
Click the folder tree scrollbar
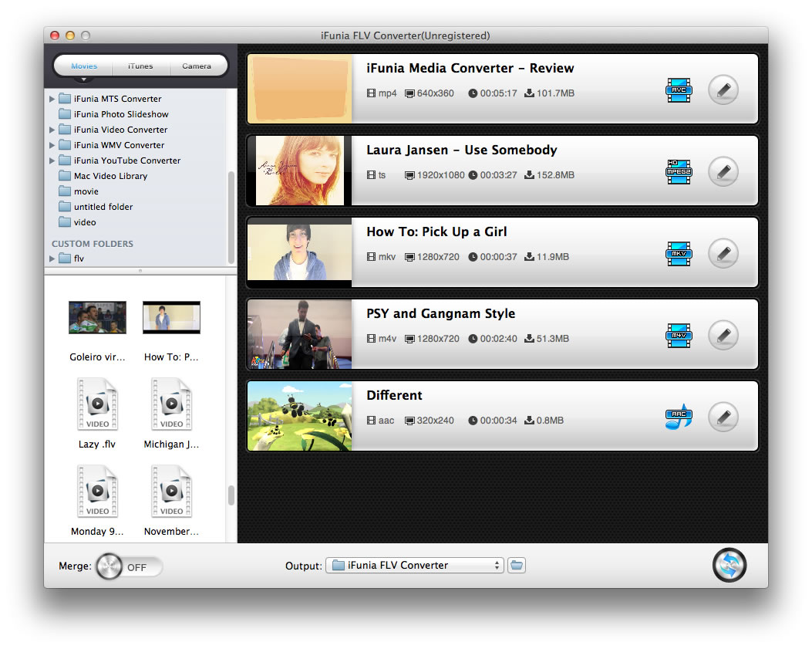click(231, 217)
